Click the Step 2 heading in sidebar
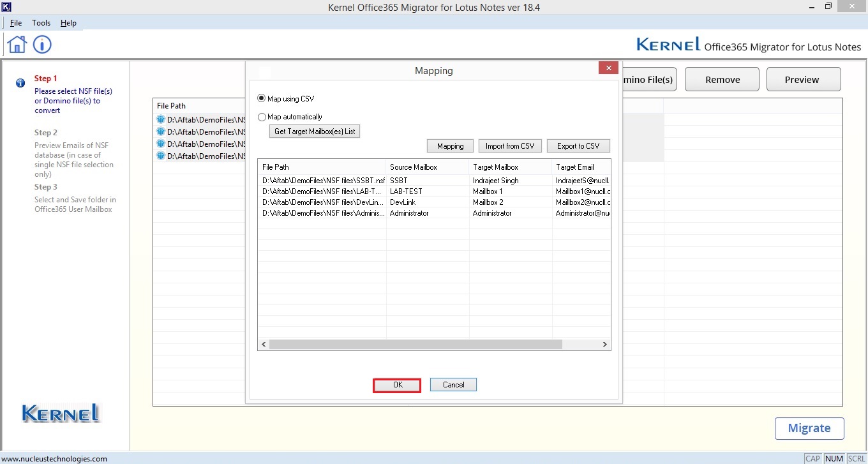The width and height of the screenshot is (868, 464). pos(46,133)
